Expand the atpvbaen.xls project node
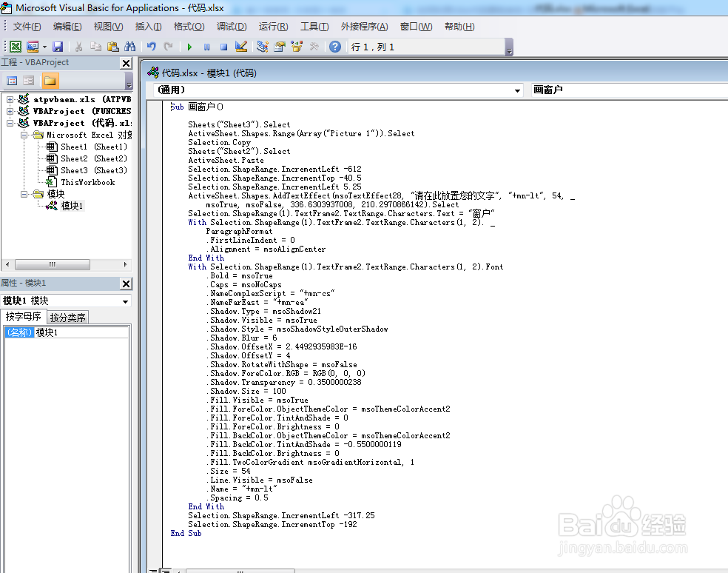Viewport: 728px width, 573px height. pos(10,99)
